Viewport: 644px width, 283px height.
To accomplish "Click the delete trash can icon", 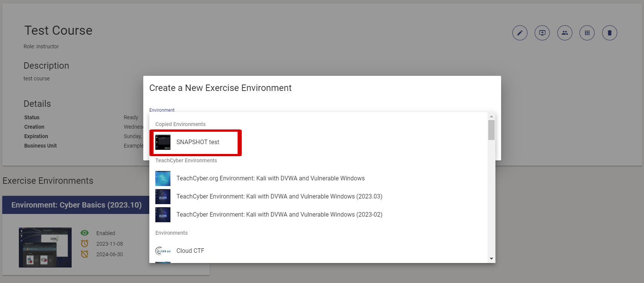I will (x=609, y=33).
